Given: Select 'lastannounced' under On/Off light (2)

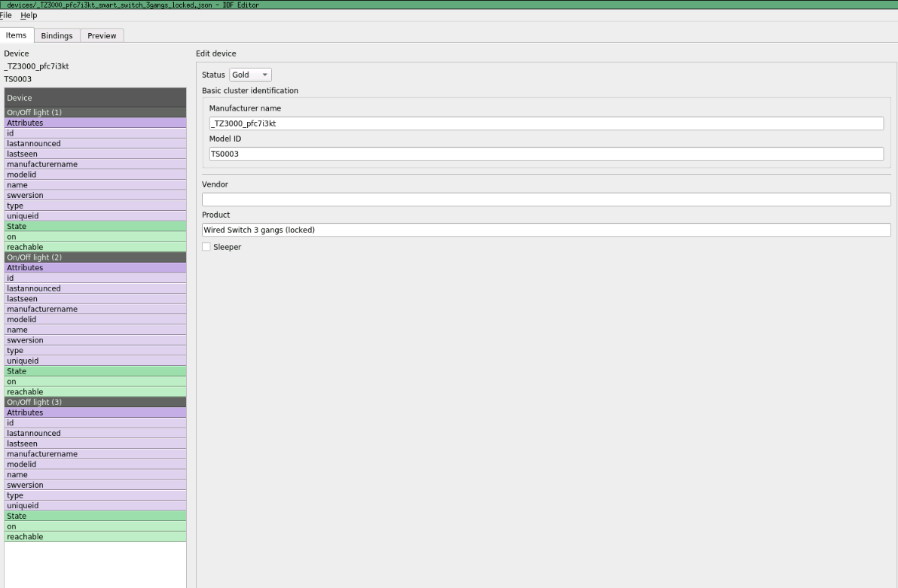Looking at the screenshot, I should 95,288.
